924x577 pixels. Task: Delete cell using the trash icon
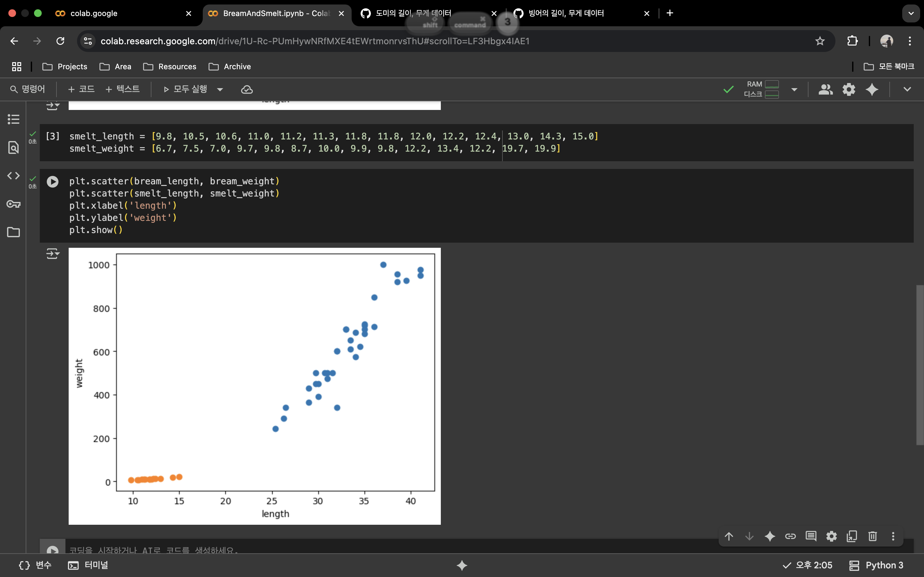(872, 536)
